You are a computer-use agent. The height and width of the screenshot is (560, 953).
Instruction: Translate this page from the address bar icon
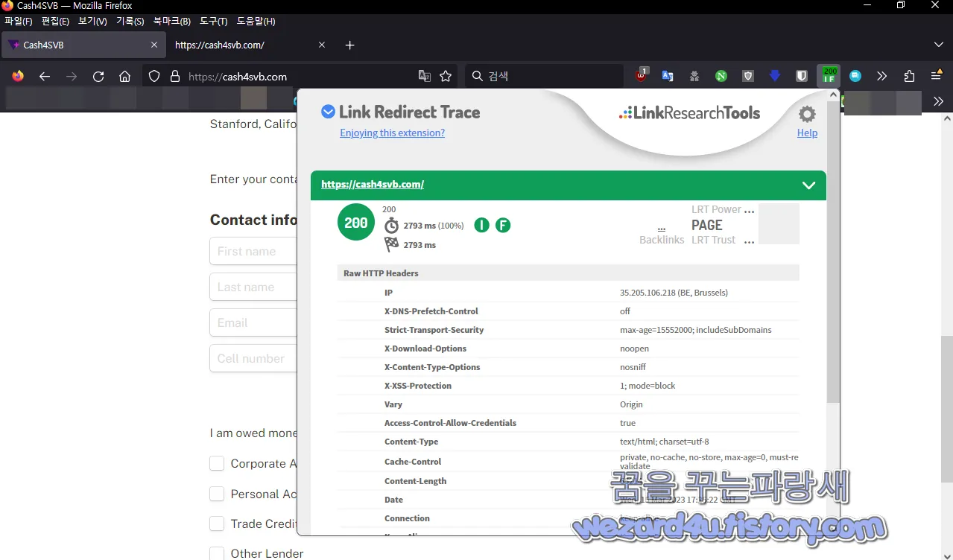click(x=425, y=76)
